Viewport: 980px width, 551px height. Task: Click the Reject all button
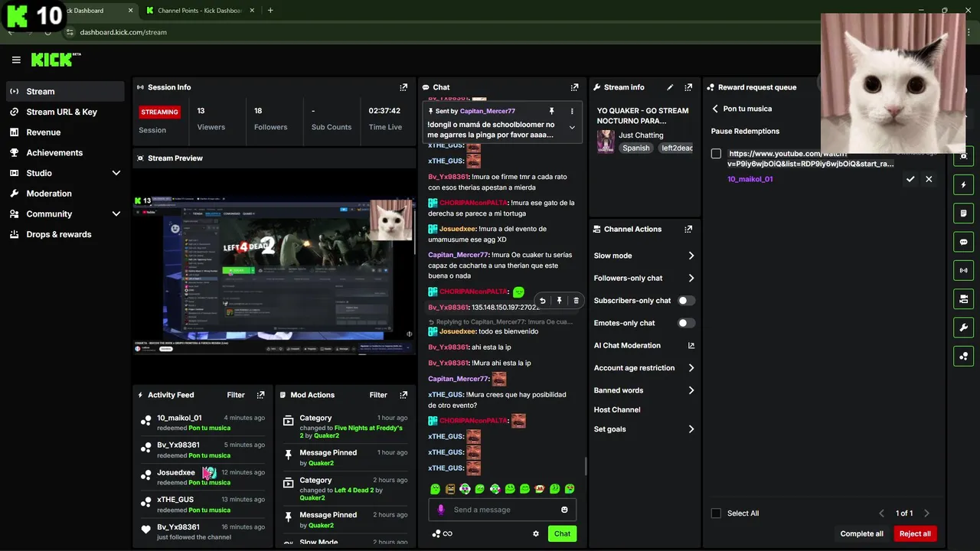[x=915, y=533]
